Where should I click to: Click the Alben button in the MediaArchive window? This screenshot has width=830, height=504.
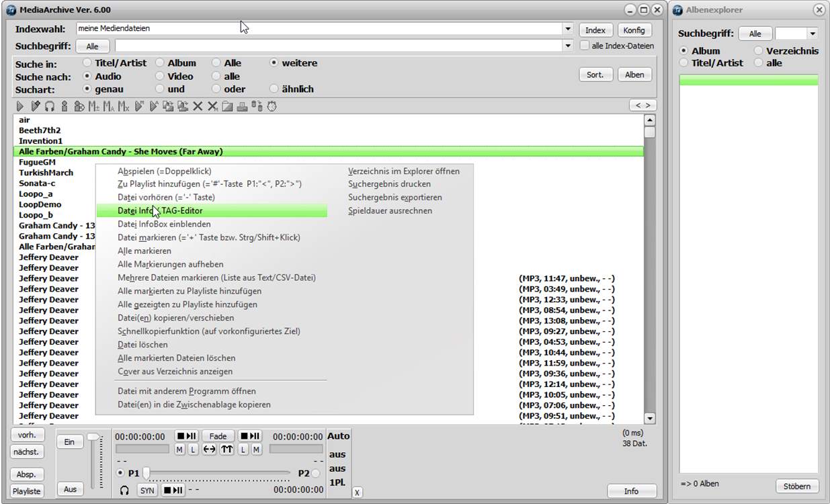[634, 75]
